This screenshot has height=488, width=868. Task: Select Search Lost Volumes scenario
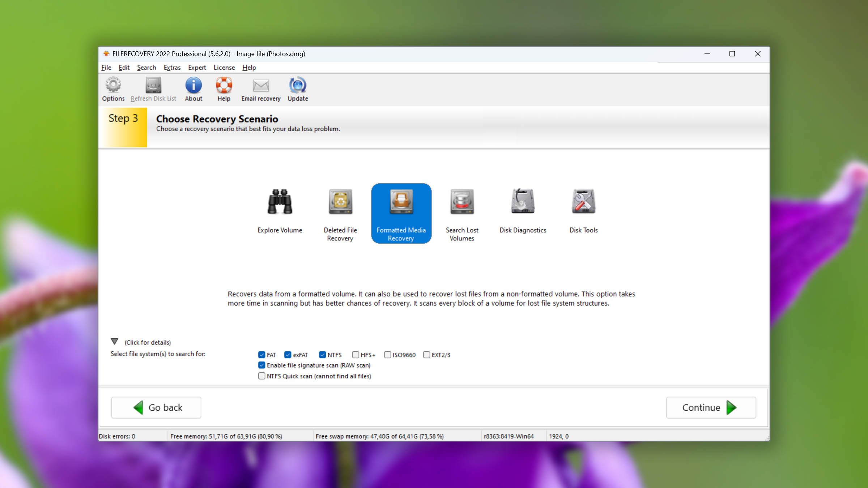(462, 213)
